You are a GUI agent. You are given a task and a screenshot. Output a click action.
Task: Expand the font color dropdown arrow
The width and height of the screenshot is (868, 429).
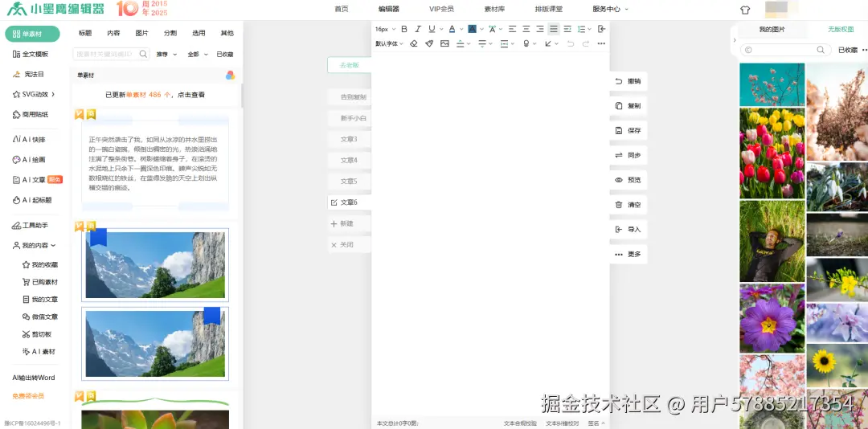click(x=461, y=30)
